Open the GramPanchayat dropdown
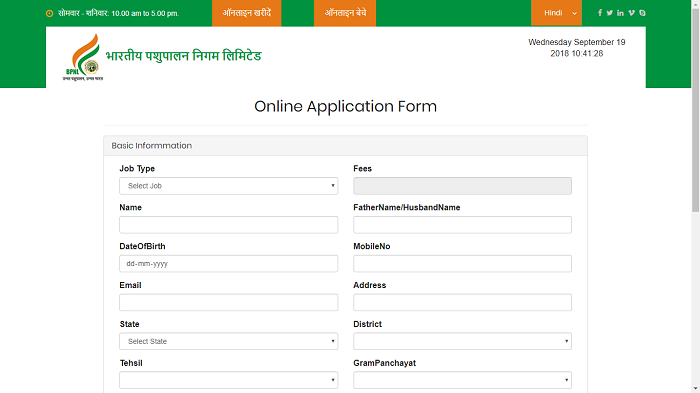This screenshot has height=393, width=700. click(462, 380)
